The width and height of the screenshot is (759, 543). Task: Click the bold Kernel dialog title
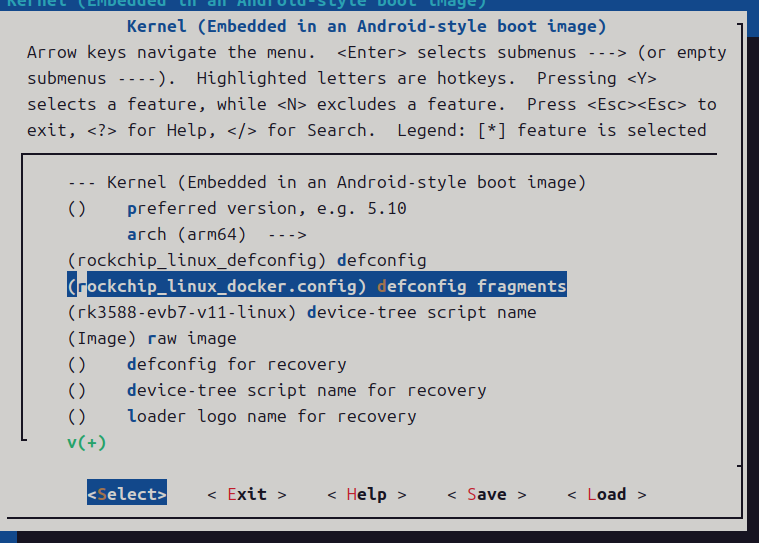[366, 26]
